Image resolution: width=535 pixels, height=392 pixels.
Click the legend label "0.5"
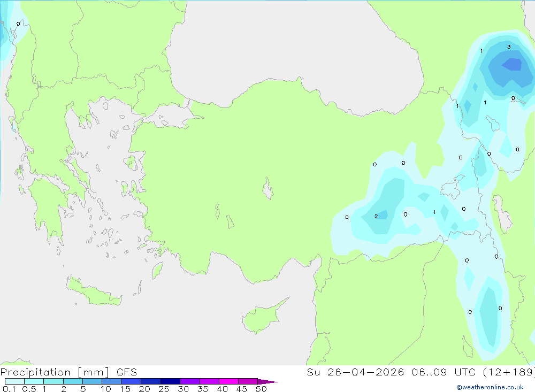[x=29, y=389]
